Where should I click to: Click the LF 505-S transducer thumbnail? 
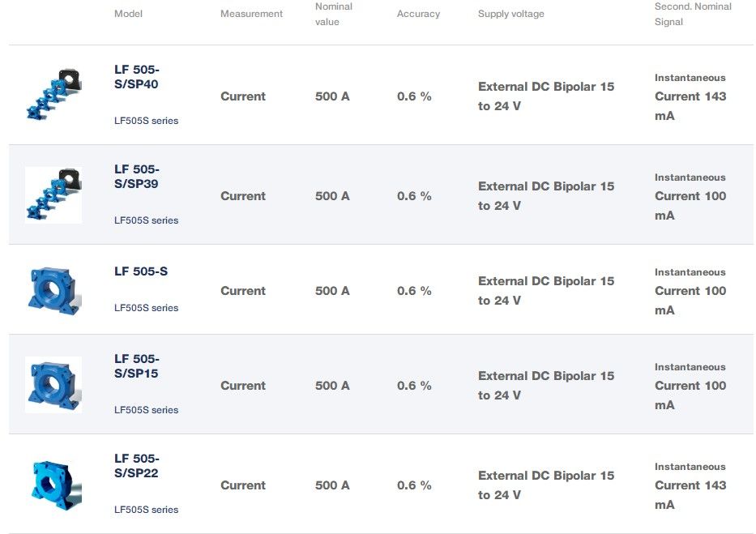coord(53,290)
